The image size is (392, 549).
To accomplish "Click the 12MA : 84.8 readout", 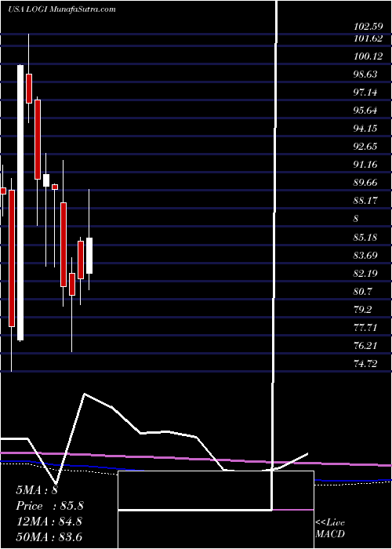I will (49, 522).
